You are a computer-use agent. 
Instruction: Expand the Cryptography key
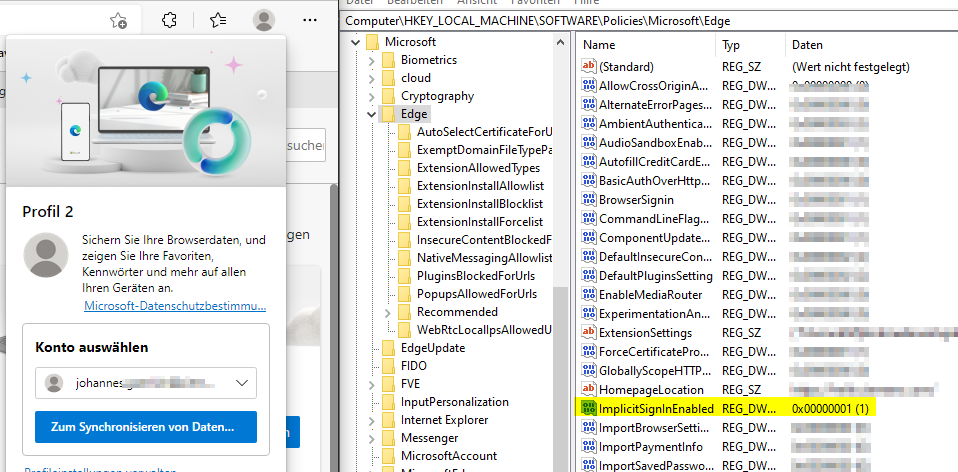[x=371, y=96]
